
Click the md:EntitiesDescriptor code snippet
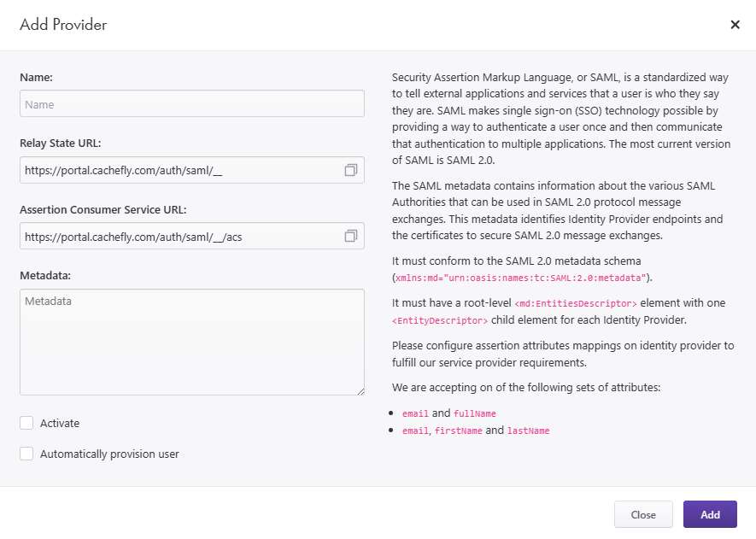[576, 304]
